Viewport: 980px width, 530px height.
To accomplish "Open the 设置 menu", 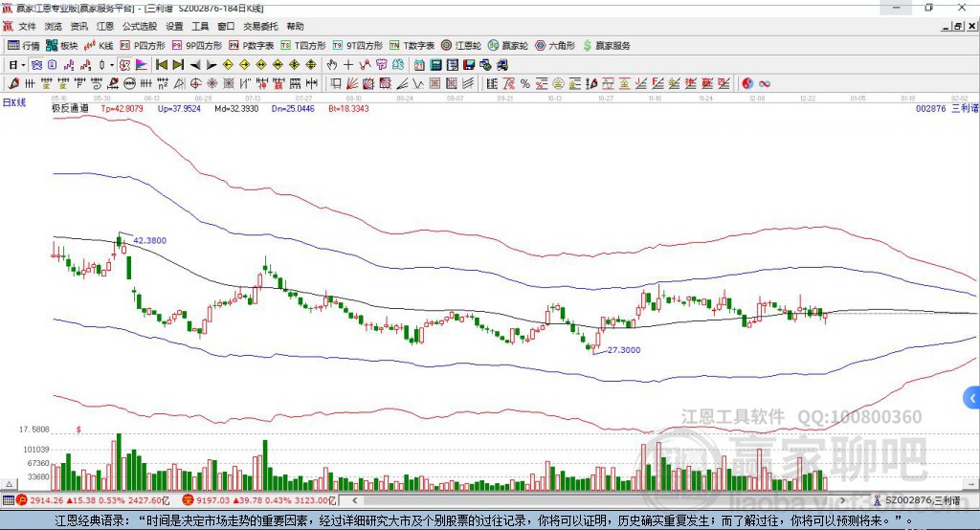I will tap(174, 26).
